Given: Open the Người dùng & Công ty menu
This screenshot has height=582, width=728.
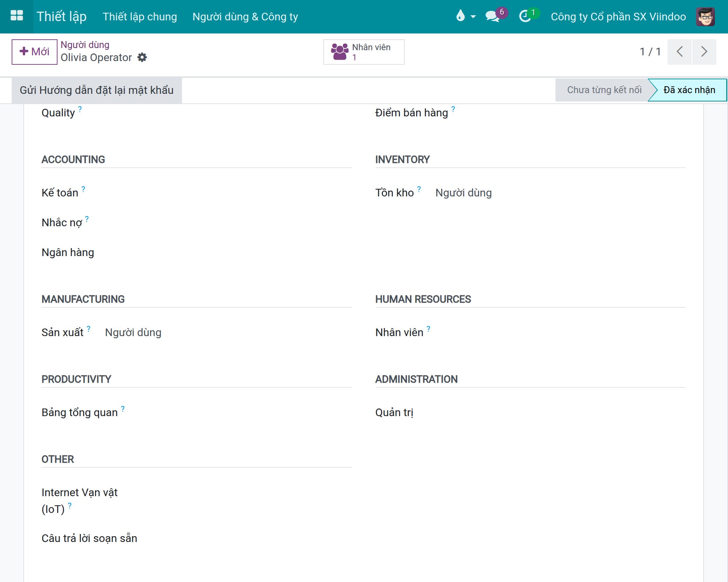Looking at the screenshot, I should 245,16.
